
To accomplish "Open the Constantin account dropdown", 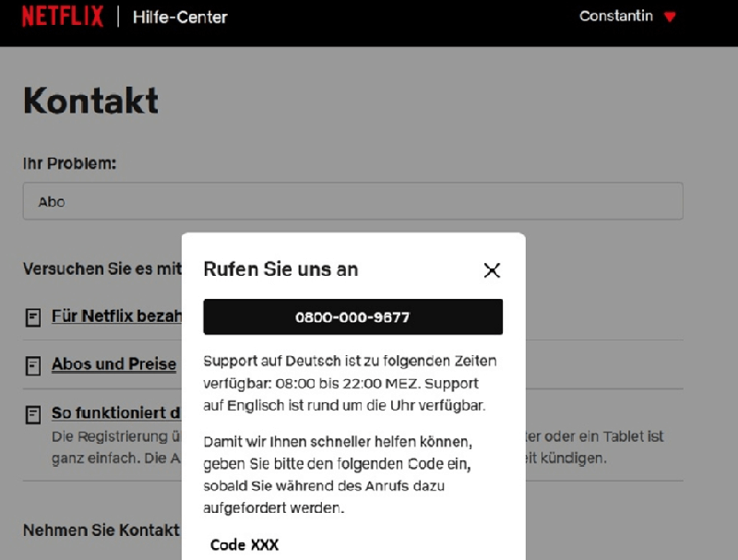I will coord(627,17).
